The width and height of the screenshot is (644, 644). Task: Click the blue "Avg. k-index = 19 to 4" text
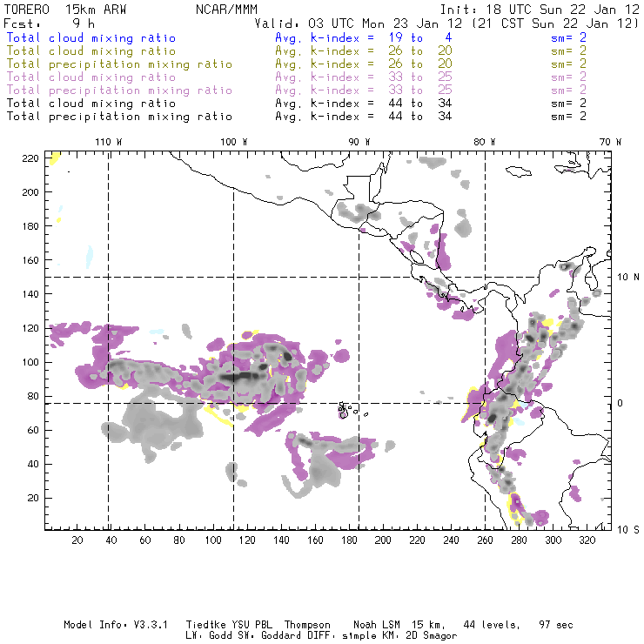coord(364,37)
